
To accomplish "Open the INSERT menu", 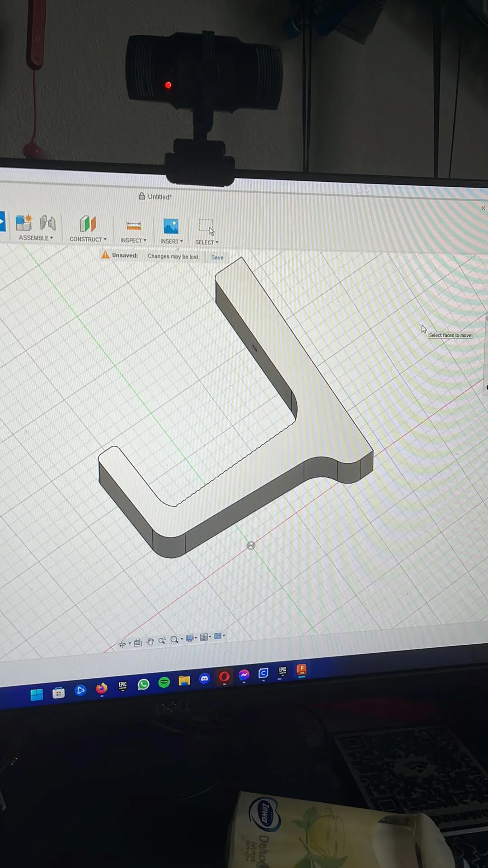I will [172, 241].
